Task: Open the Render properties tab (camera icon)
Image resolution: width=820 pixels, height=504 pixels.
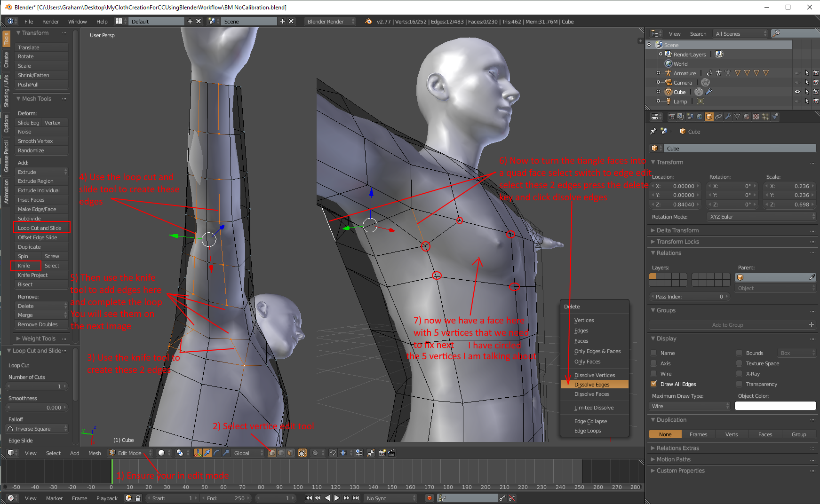Action: tap(671, 117)
